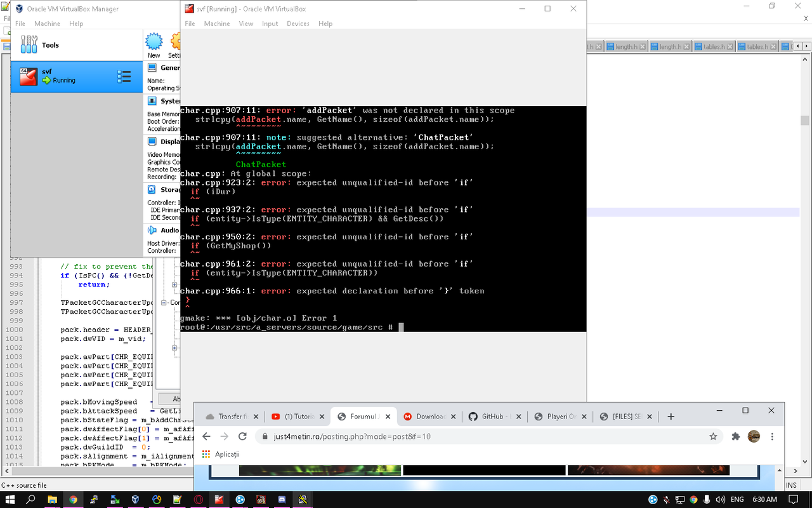Open File Explorer from taskbar
This screenshot has height=508, width=812.
(52, 500)
